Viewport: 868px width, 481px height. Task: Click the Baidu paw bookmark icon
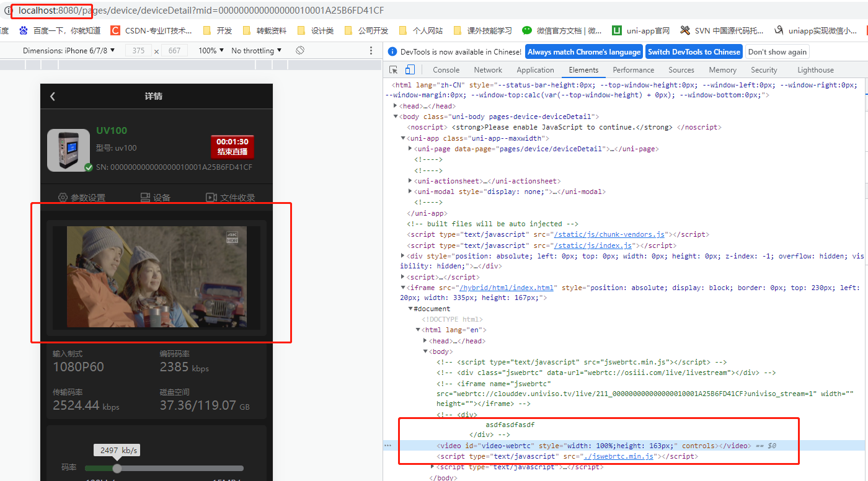24,30
